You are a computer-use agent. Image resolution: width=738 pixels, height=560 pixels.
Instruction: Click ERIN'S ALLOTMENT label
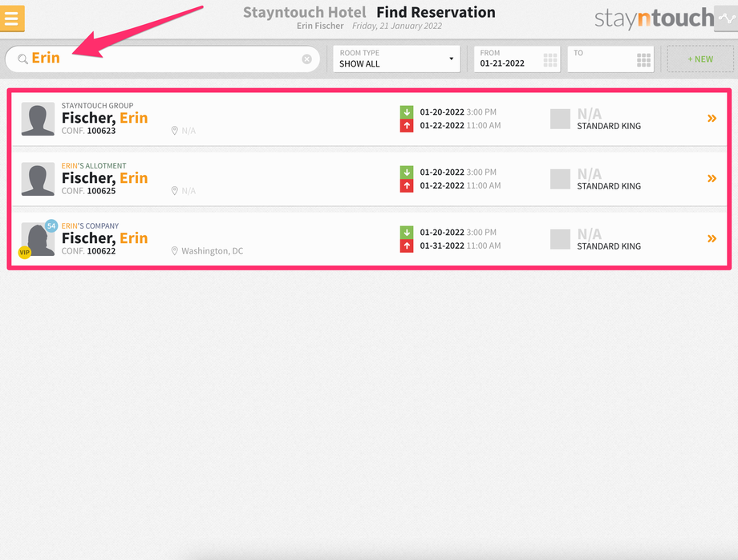94,165
